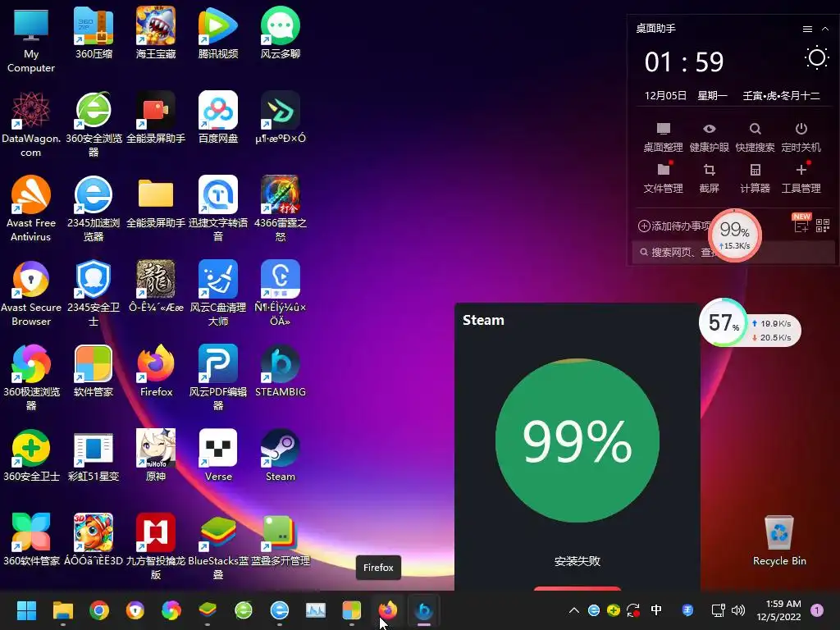
Task: Open the Recycle Bin
Action: [779, 541]
